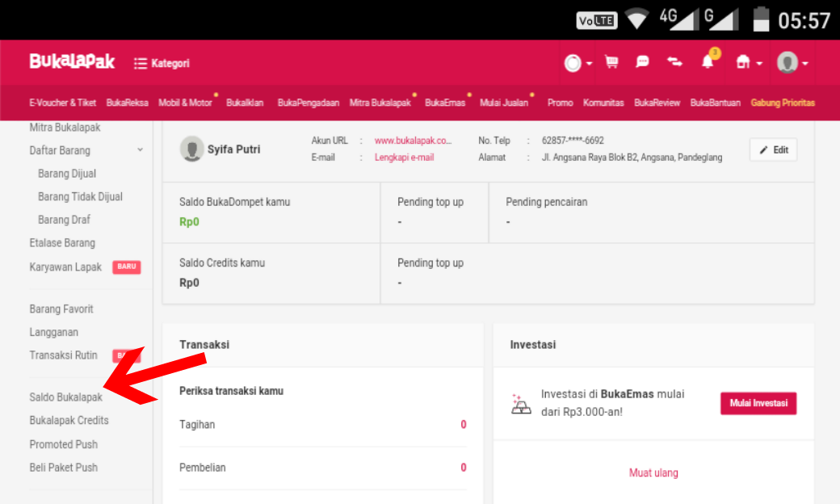Click the green Rp0 BukaDompet balance
840x504 pixels.
pos(189,222)
